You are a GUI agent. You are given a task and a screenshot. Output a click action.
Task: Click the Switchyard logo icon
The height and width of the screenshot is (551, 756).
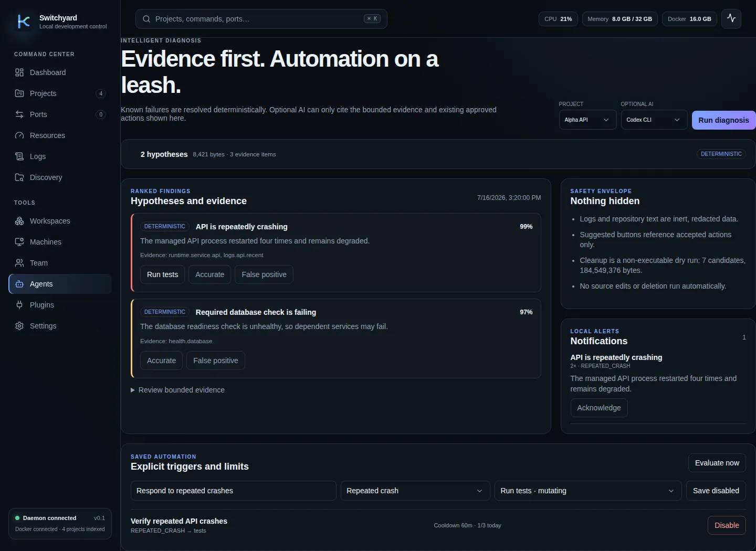tap(24, 22)
